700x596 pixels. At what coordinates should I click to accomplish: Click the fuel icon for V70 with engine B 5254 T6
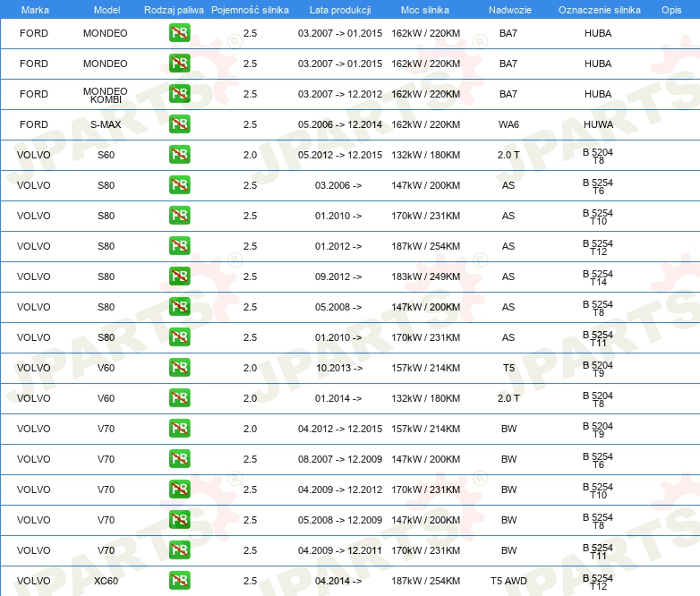click(179, 458)
